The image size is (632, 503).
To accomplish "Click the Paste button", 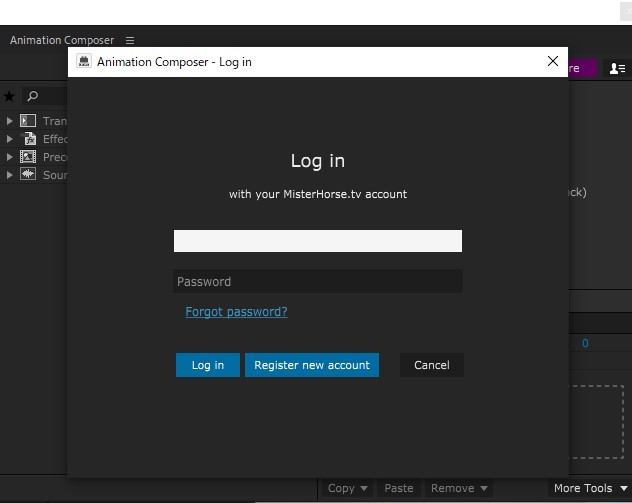I will coord(399,488).
